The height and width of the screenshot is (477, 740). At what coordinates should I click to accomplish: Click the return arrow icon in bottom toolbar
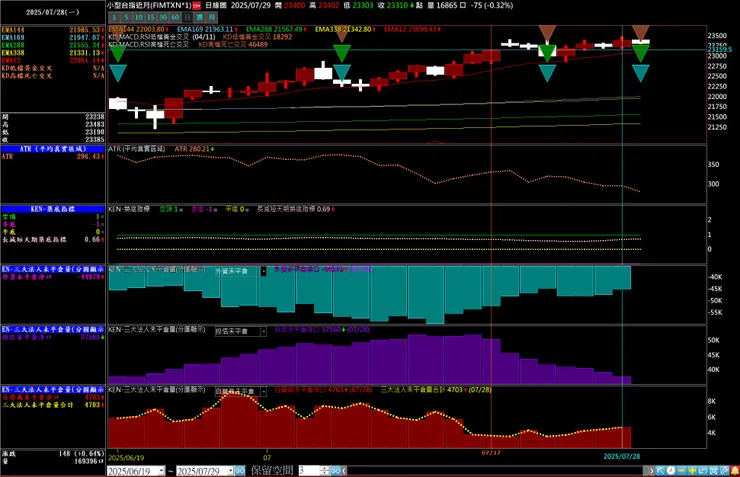pyautogui.click(x=703, y=470)
